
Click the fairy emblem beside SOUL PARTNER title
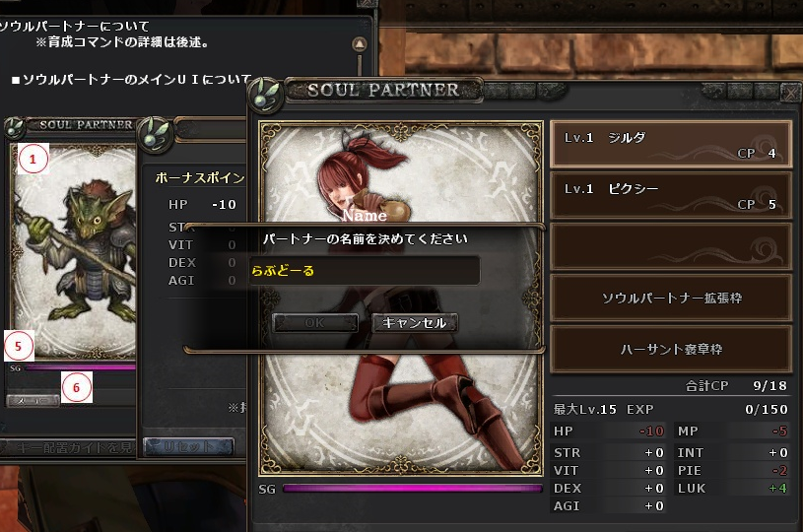(x=265, y=94)
